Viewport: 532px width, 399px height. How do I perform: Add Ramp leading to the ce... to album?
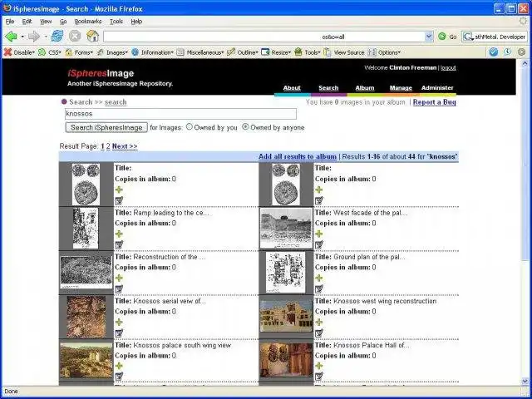pos(119,234)
